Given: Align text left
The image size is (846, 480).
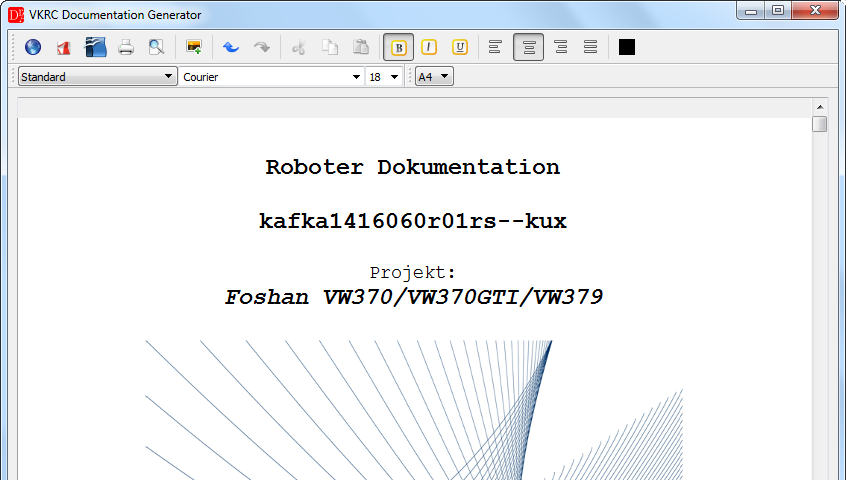Looking at the screenshot, I should click(x=495, y=47).
